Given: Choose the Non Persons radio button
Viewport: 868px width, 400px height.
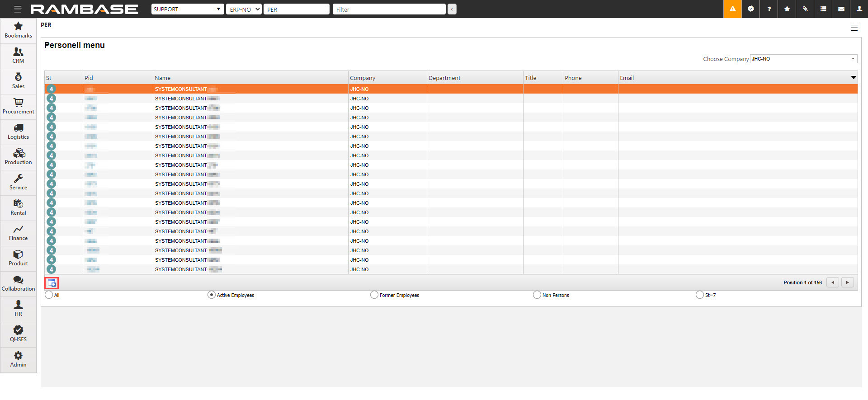Looking at the screenshot, I should 537,295.
